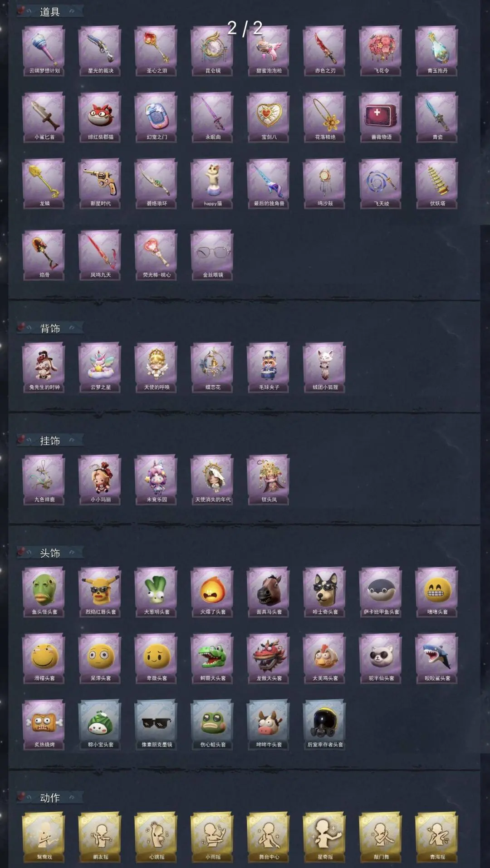Choose the 金丝眼镜 glasses item
Viewport: 490px width, 868px height.
click(x=213, y=255)
